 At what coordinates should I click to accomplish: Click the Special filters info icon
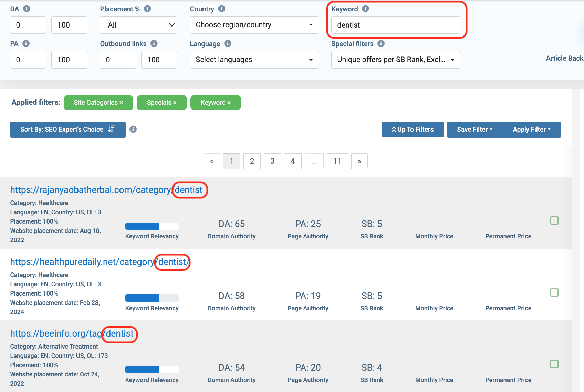click(x=381, y=43)
